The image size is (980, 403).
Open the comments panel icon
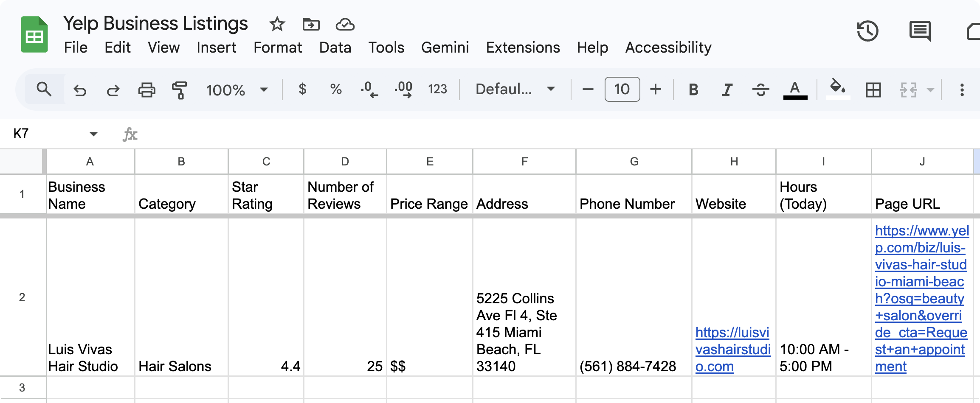(920, 31)
